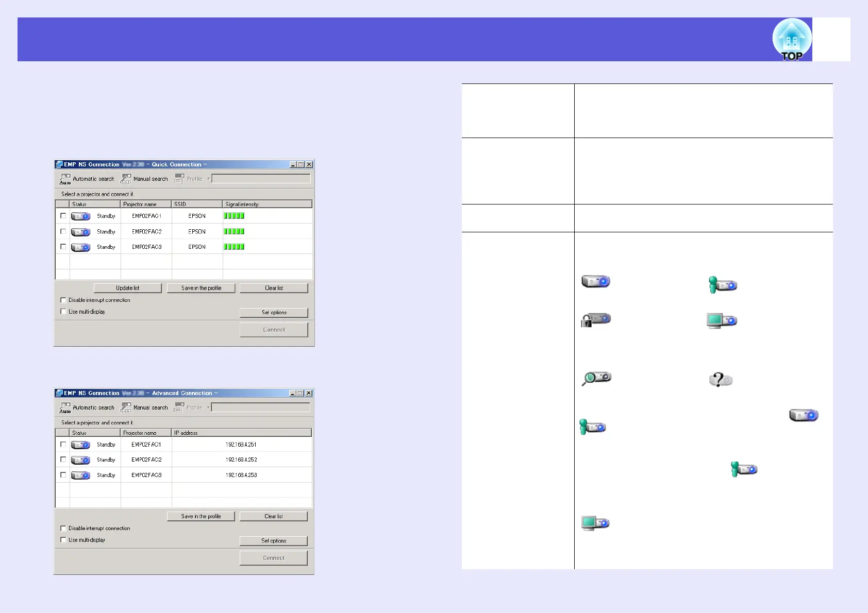Click Profile icon in Quick Connection toolbar
The width and height of the screenshot is (868, 613).
click(x=179, y=179)
